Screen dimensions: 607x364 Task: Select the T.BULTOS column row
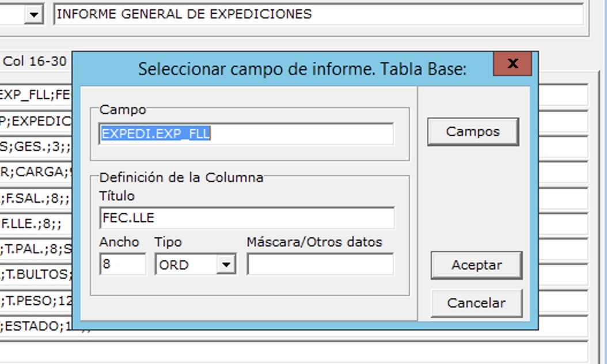[x=36, y=274]
